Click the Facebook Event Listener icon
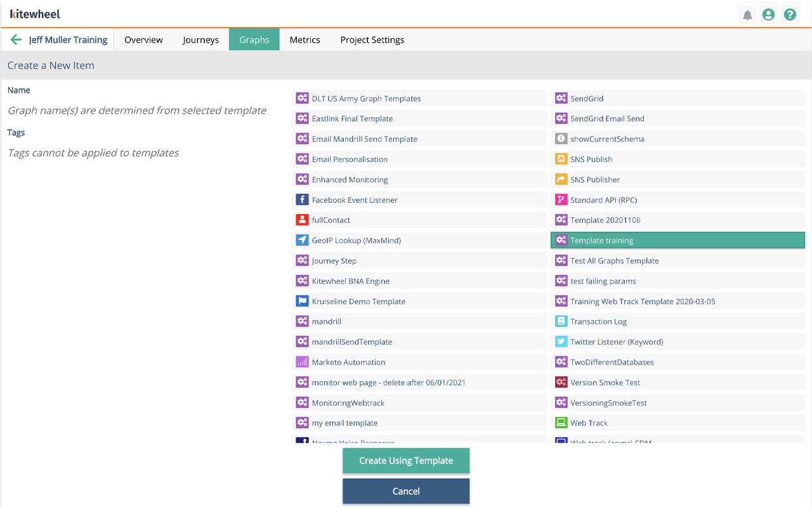 [303, 199]
